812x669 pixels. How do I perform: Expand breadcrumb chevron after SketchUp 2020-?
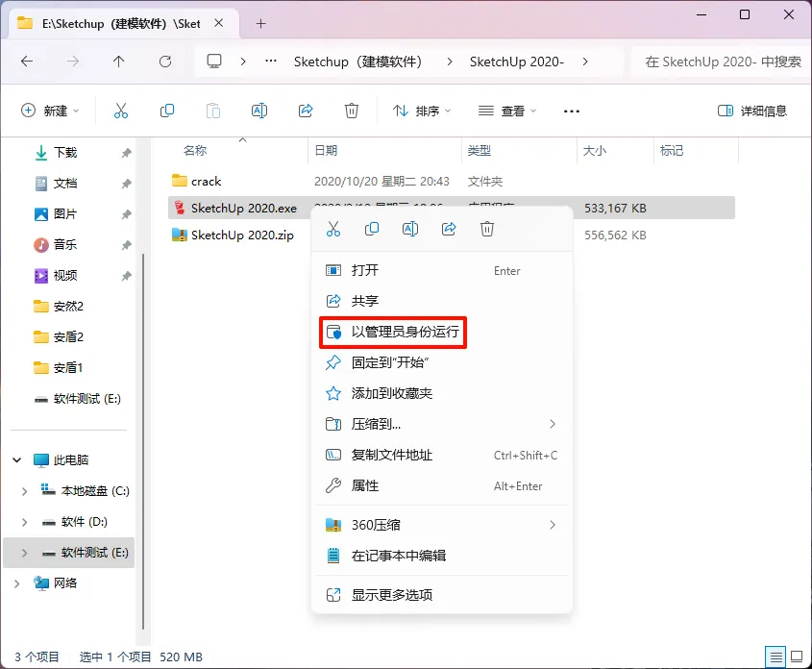(585, 62)
